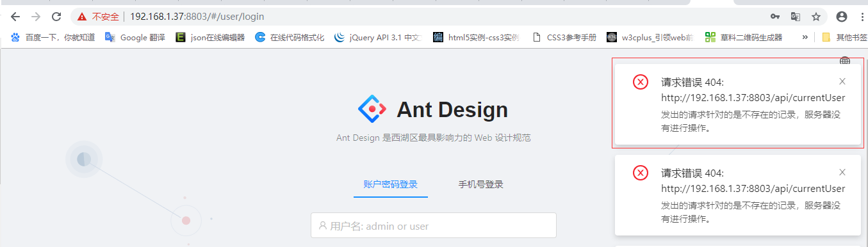The image size is (868, 247).
Task: Open the 其他书签 bookmarks folder
Action: pyautogui.click(x=844, y=37)
